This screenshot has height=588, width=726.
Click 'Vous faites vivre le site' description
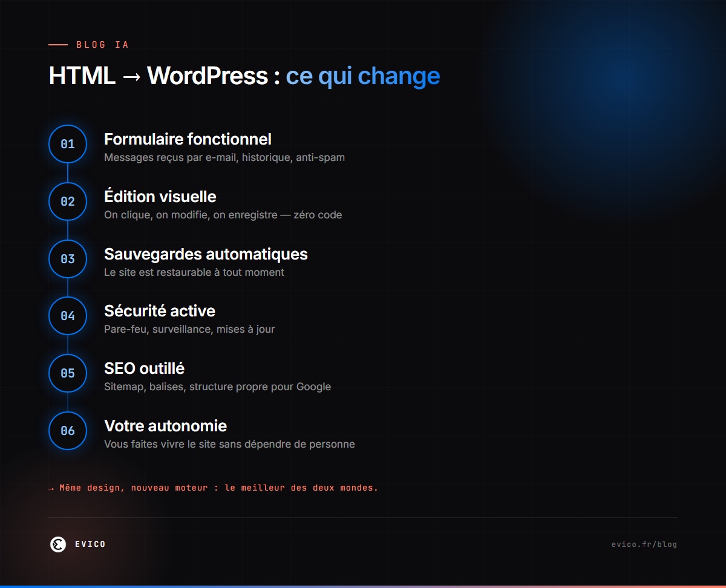coord(229,444)
